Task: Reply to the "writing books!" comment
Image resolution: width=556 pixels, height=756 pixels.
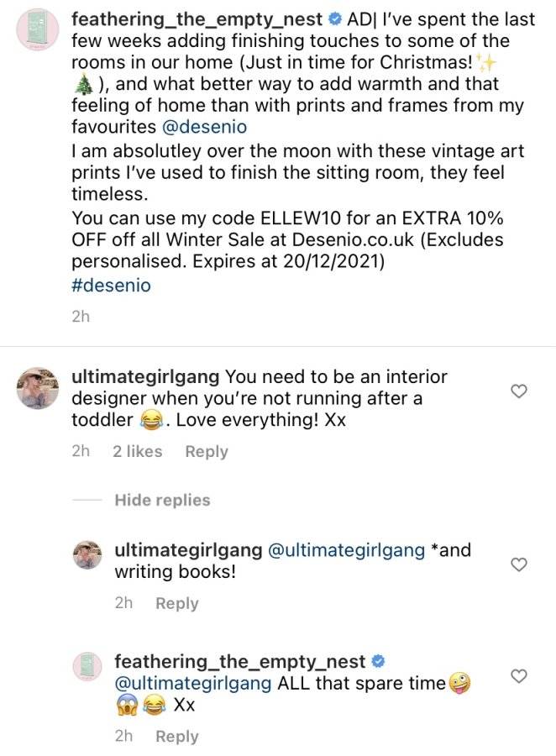Action: coord(177,603)
